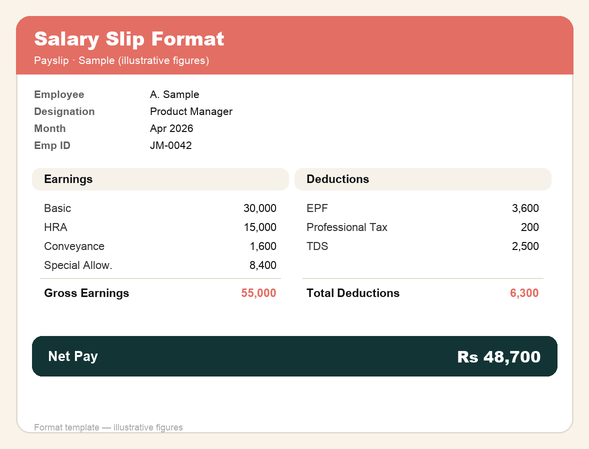Click the 'Month' field label
This screenshot has height=449, width=589.
50,129
